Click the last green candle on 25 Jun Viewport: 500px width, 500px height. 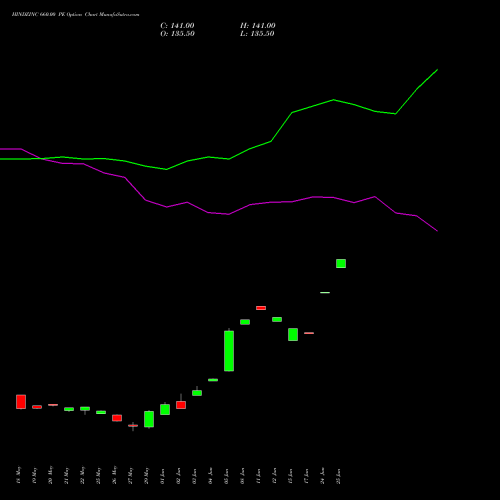341,263
